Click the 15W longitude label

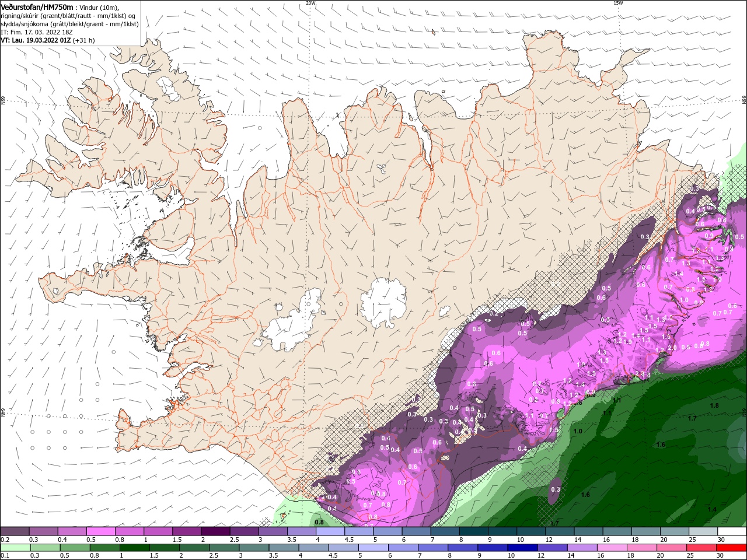tap(618, 3)
